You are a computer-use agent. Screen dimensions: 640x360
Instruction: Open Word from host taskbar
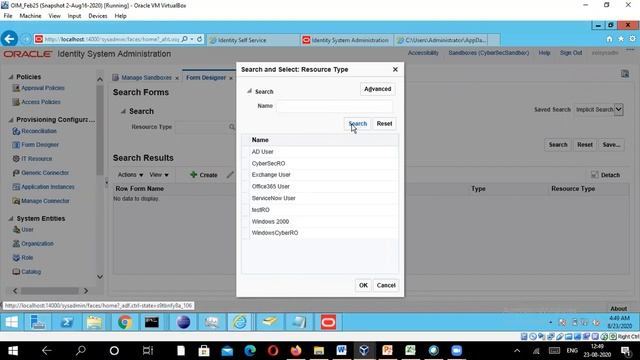click(x=342, y=350)
